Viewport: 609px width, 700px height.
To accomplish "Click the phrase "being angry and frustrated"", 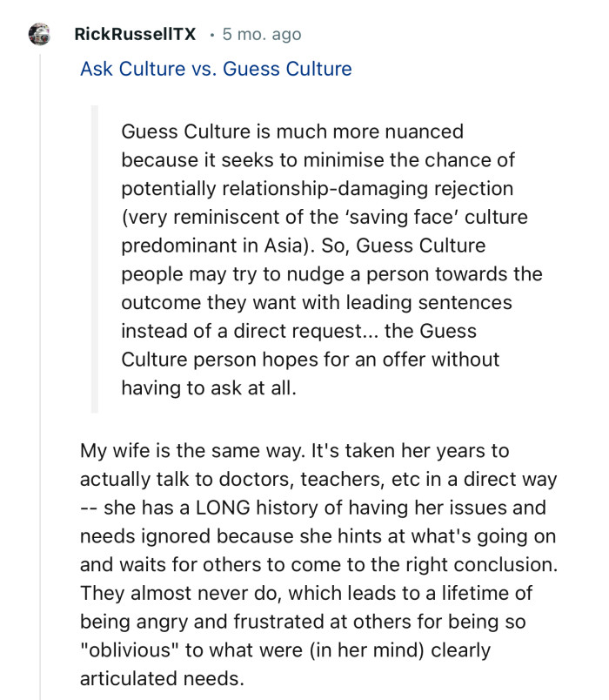I will (x=188, y=622).
